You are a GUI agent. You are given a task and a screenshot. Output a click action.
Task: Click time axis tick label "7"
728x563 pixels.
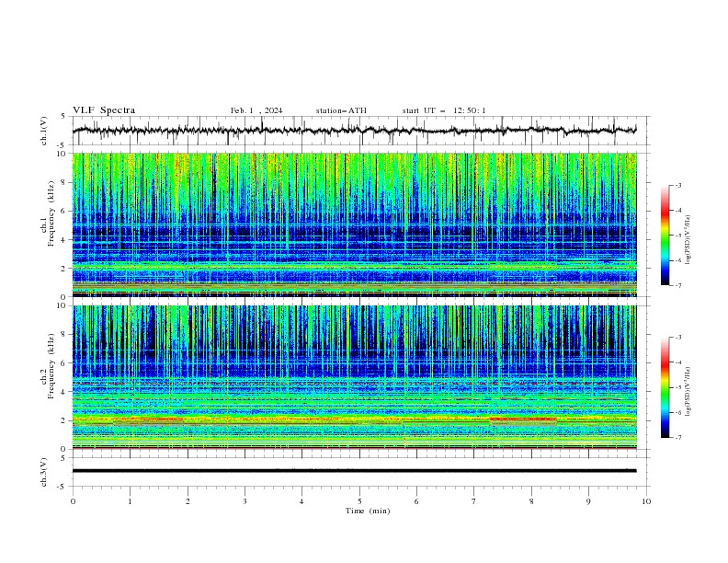pyautogui.click(x=474, y=501)
